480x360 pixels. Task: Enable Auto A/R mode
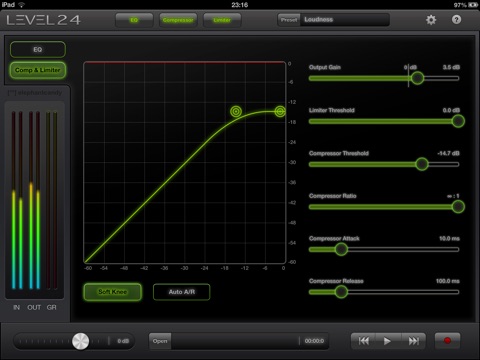[x=182, y=292]
